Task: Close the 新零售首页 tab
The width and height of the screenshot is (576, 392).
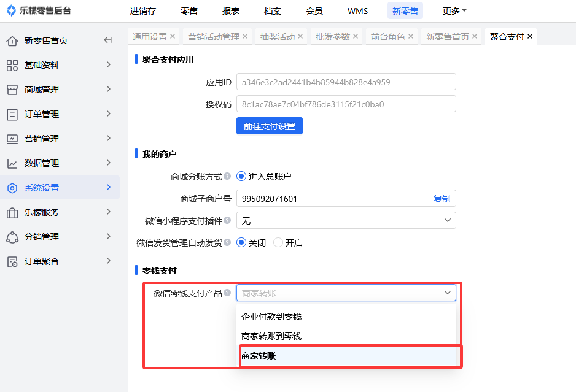Action: pyautogui.click(x=475, y=36)
